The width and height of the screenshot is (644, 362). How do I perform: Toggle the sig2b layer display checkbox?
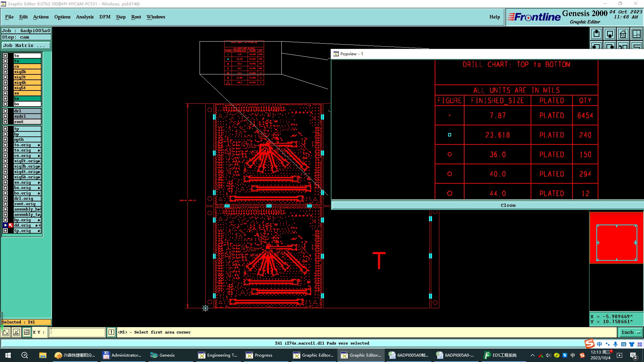[5, 72]
